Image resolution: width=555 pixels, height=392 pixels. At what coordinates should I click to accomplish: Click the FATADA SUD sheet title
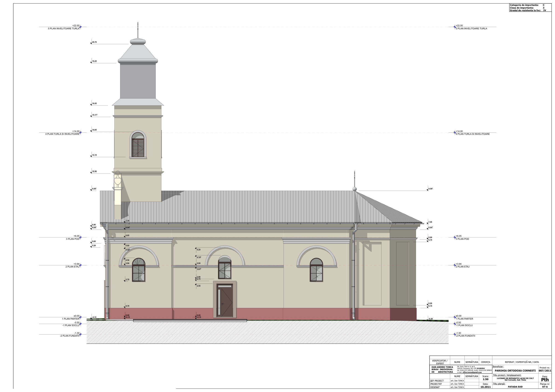click(515, 387)
